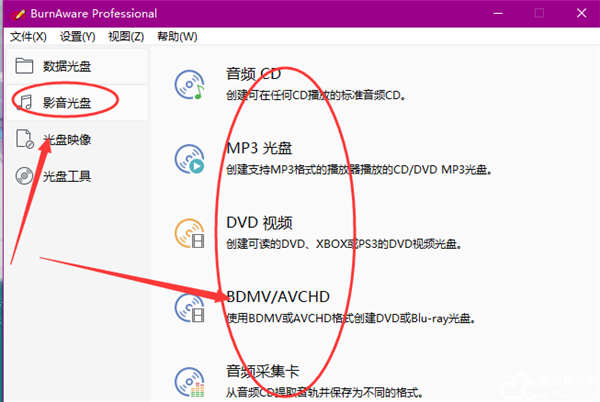
Task: Select the 数据光盘 sidebar category
Action: coord(77,66)
